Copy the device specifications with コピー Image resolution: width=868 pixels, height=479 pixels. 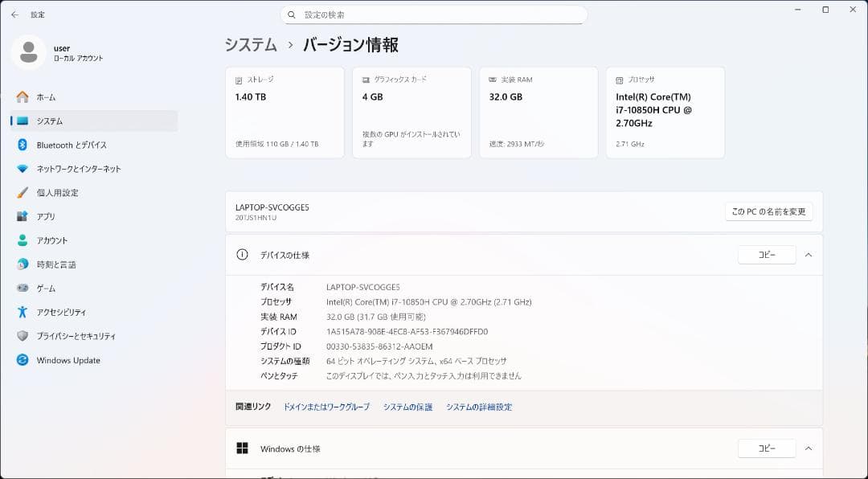pos(766,254)
